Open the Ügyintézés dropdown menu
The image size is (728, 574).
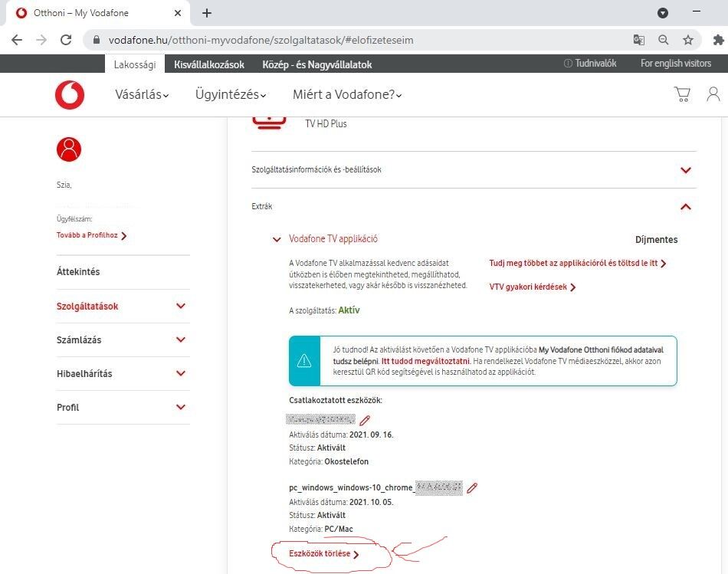pos(231,95)
